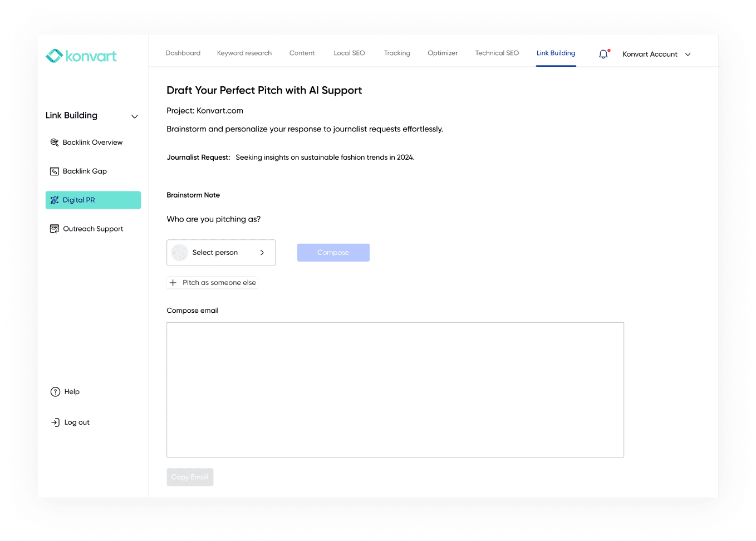This screenshot has width=756, height=541.
Task: Collapse the Link Building sidebar section
Action: pos(134,116)
